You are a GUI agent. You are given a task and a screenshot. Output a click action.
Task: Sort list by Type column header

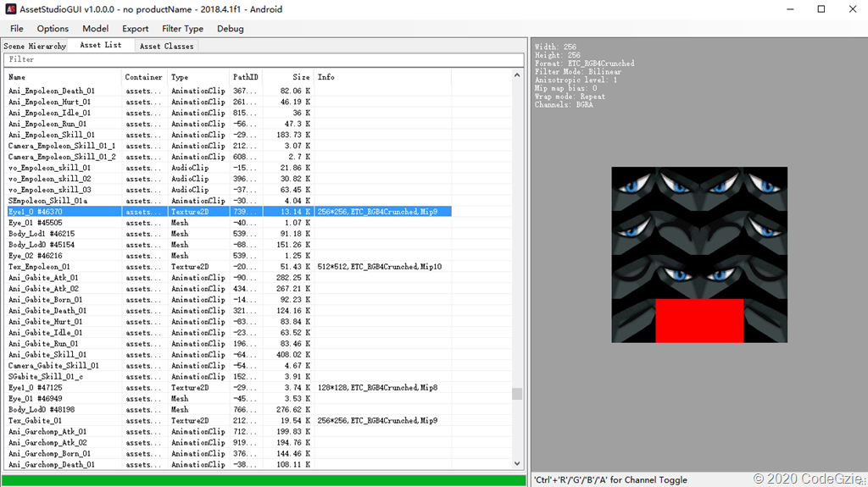(x=198, y=77)
